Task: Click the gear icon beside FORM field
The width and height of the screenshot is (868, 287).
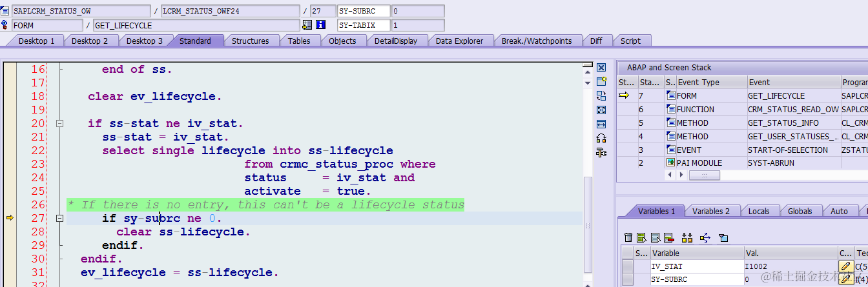Action: point(5,25)
